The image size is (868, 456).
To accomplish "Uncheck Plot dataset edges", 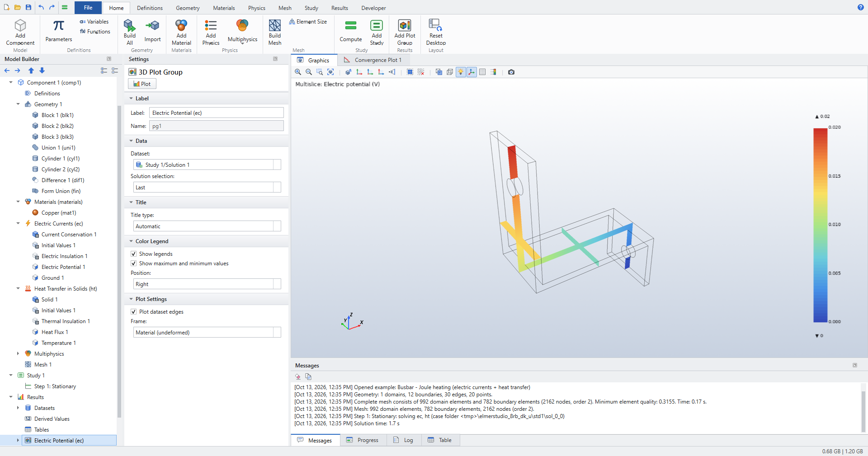I will tap(133, 312).
